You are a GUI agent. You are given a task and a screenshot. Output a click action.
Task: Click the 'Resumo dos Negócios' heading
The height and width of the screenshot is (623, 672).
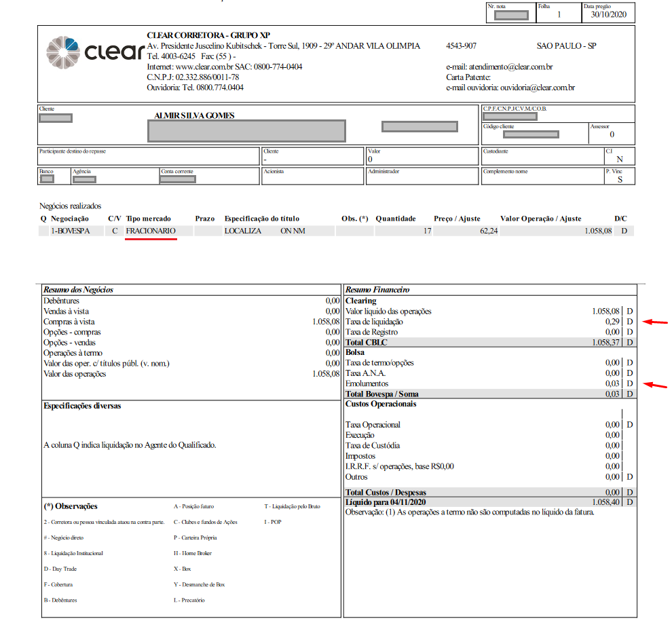[x=79, y=290]
